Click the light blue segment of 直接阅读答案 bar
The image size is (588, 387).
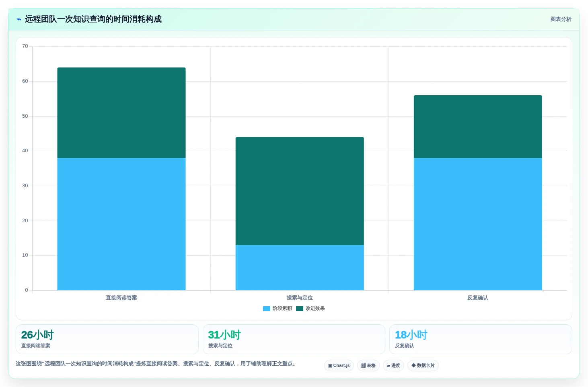[121, 224]
